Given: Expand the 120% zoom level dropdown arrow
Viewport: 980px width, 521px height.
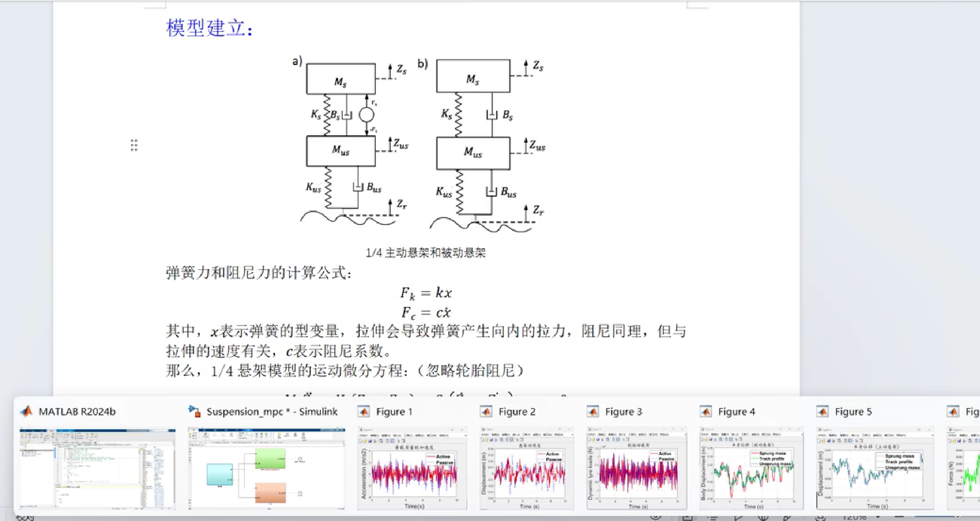Looking at the screenshot, I should point(877,518).
